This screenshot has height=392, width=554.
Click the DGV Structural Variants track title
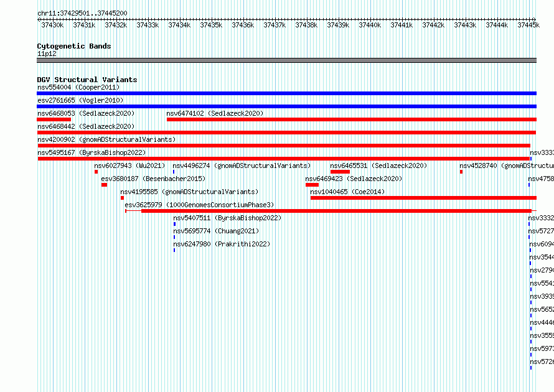coord(87,80)
